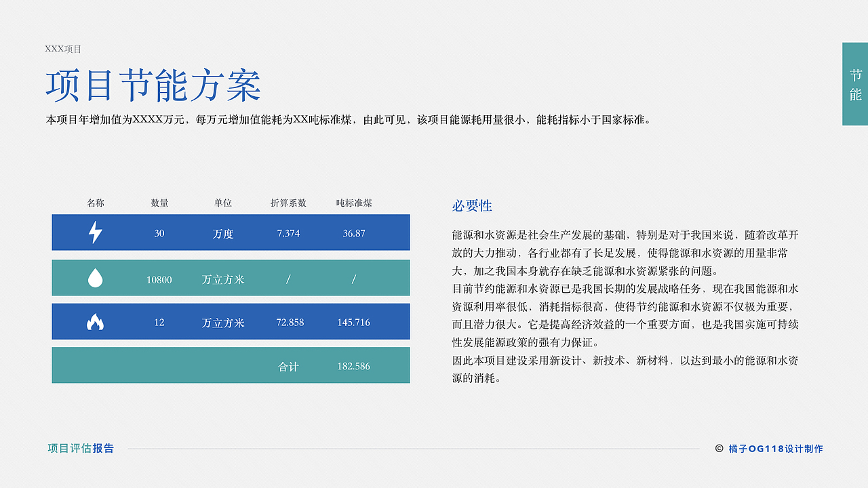This screenshot has width=868, height=488.
Task: Click the subtitle sentence beginning 本项目年增加值
Action: [350, 120]
